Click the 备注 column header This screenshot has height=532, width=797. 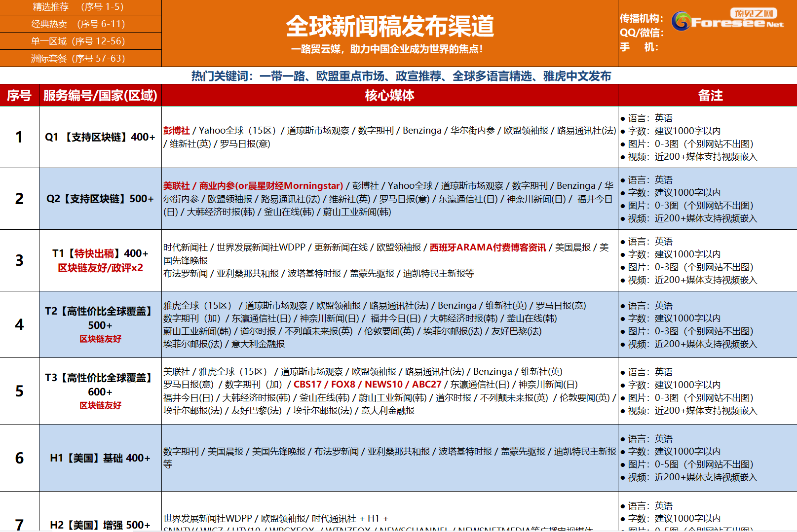tap(710, 96)
